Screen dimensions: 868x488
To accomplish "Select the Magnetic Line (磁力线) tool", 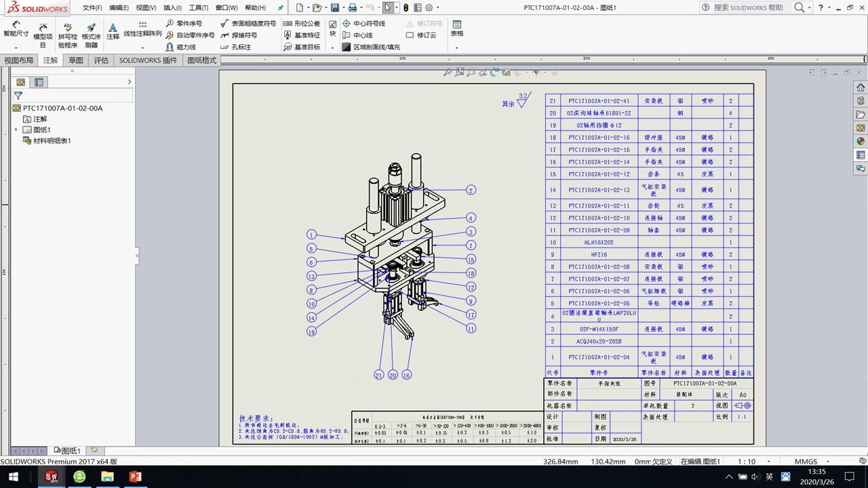I will pos(180,47).
